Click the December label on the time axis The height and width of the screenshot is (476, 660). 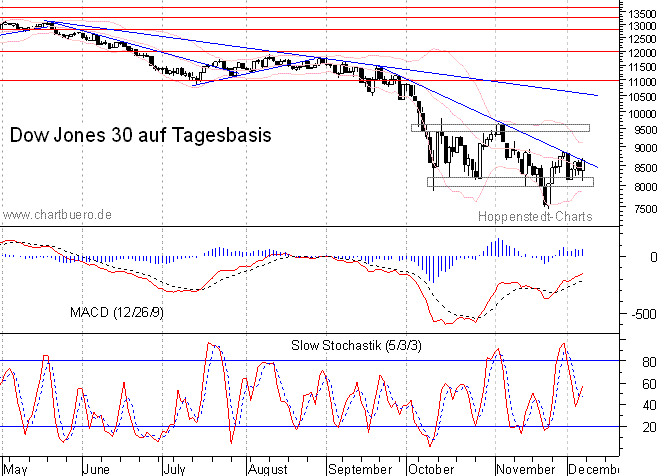594,469
